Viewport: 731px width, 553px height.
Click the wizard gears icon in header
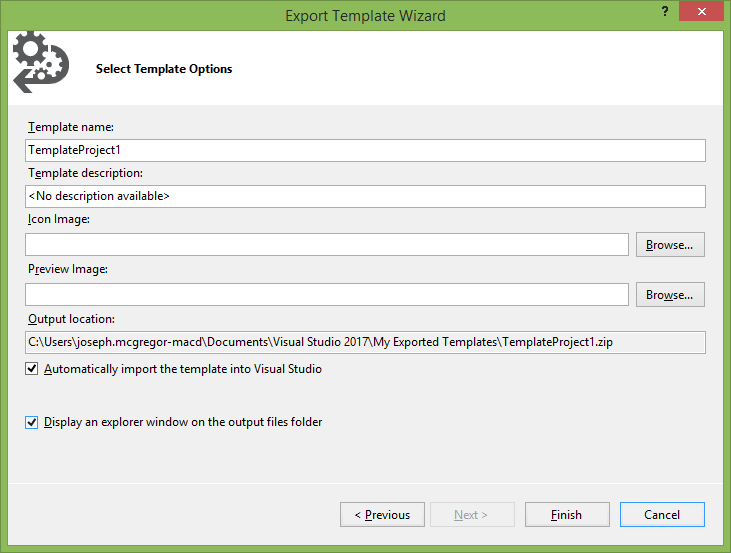coord(41,62)
